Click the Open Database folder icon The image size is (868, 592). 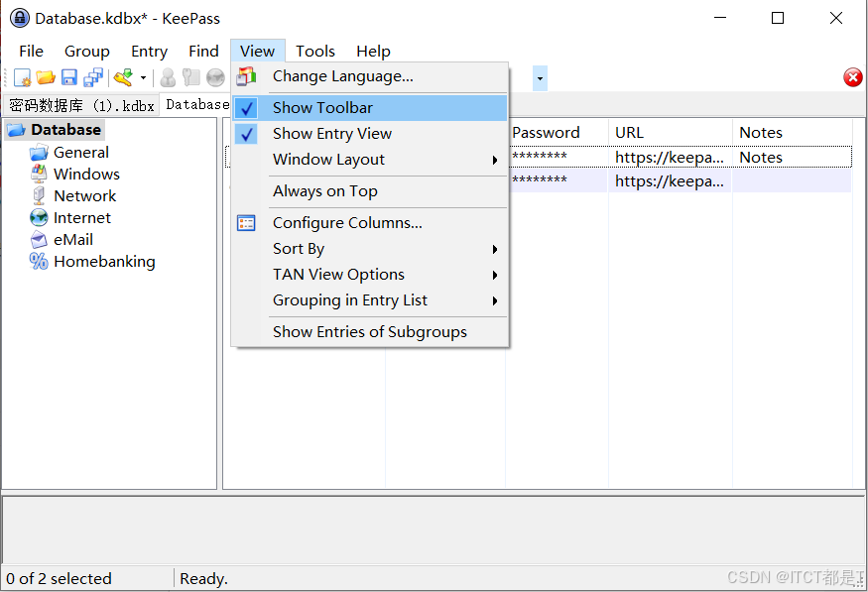click(46, 77)
